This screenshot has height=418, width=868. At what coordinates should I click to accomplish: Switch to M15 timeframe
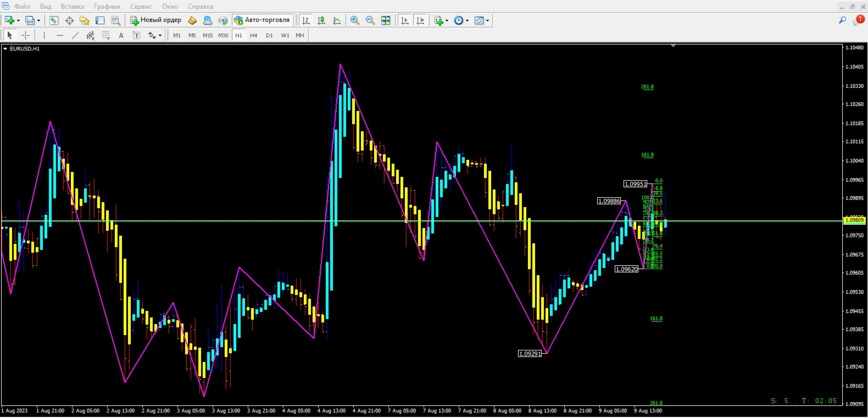point(208,35)
